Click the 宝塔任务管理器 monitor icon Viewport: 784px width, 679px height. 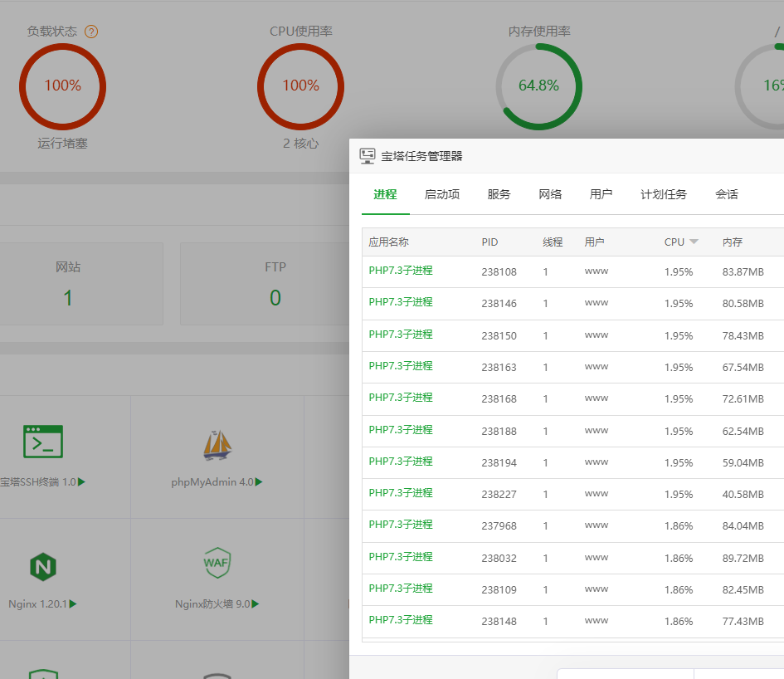[368, 156]
